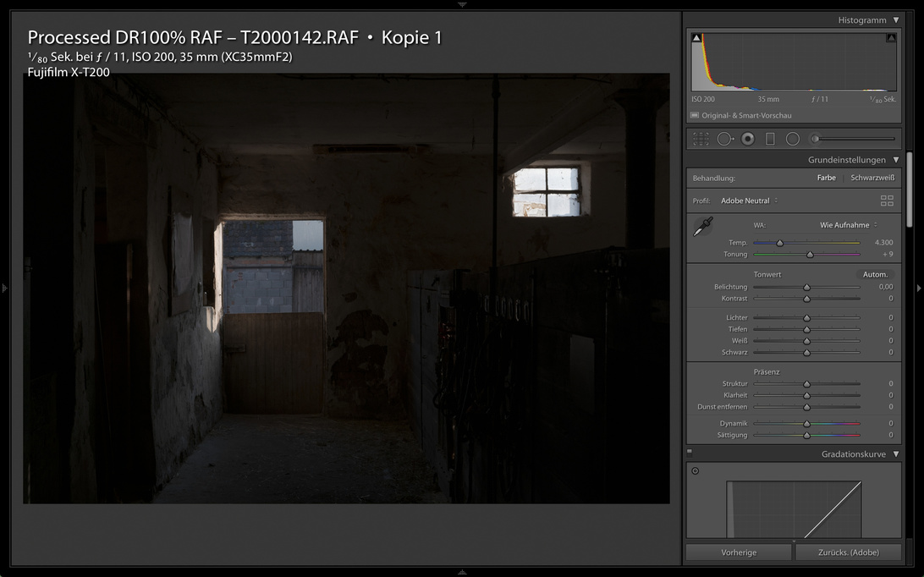Toggle highlight clipping indicator in histogram

(x=891, y=38)
